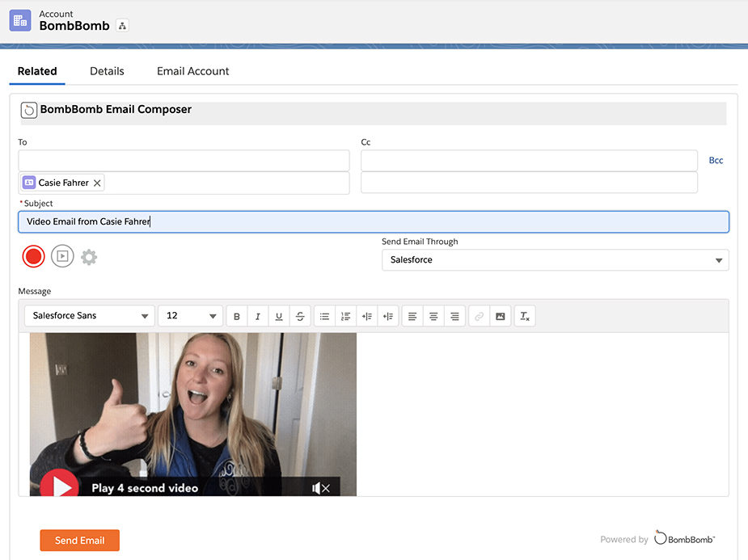Click the BombBomb account name heading
The width and height of the screenshot is (748, 560).
point(74,26)
